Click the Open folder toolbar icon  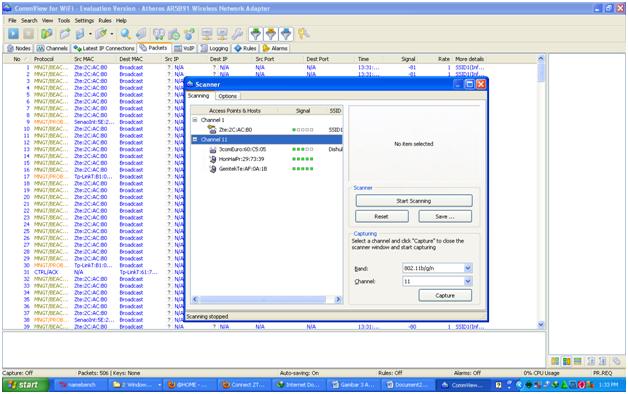65,34
